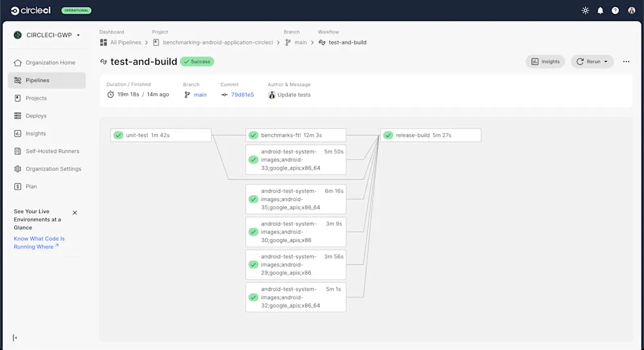The image size is (644, 350).
Task: Click the 19m 18s duration text
Action: pos(128,94)
